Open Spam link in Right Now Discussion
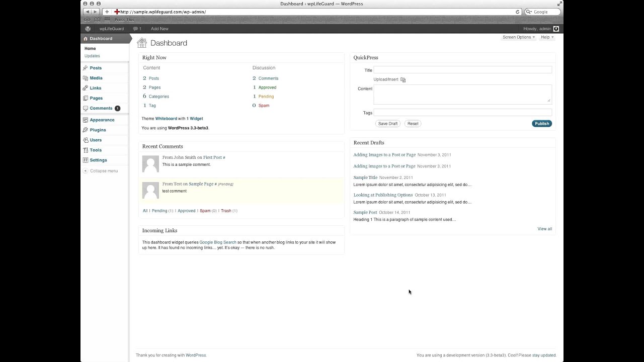The width and height of the screenshot is (644, 362). click(264, 106)
